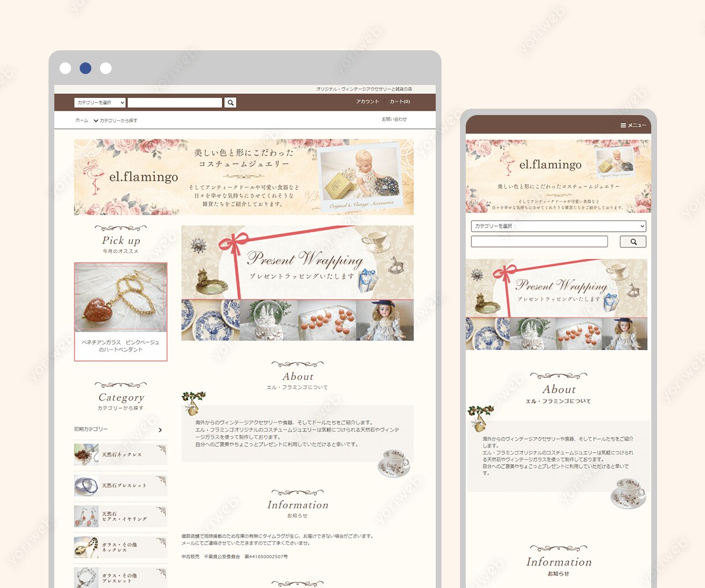
Task: Open the desktop カテゴリーを選択 dropdown
Action: 100,102
